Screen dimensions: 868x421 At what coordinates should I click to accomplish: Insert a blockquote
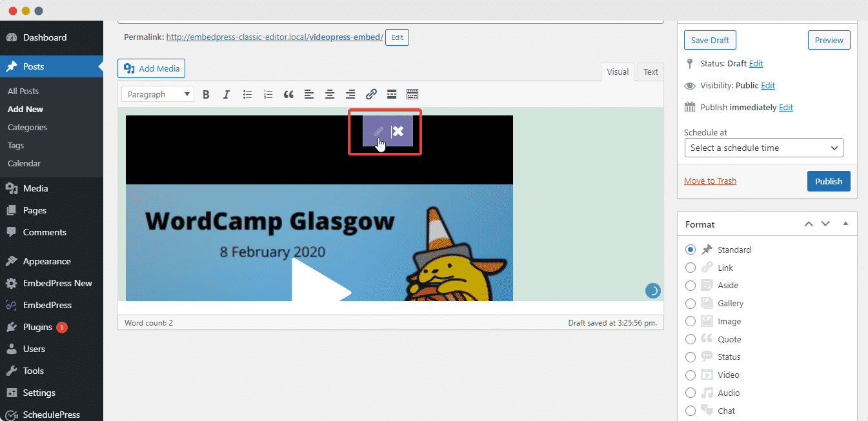(288, 94)
